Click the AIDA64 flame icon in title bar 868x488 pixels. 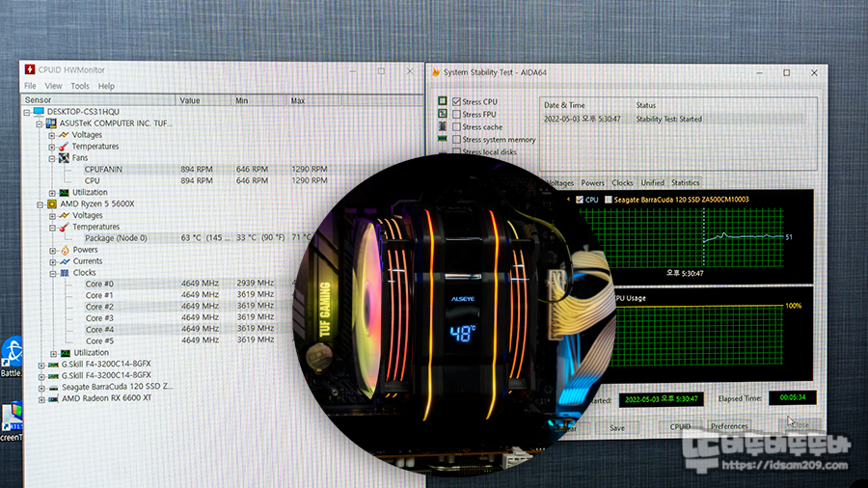436,72
